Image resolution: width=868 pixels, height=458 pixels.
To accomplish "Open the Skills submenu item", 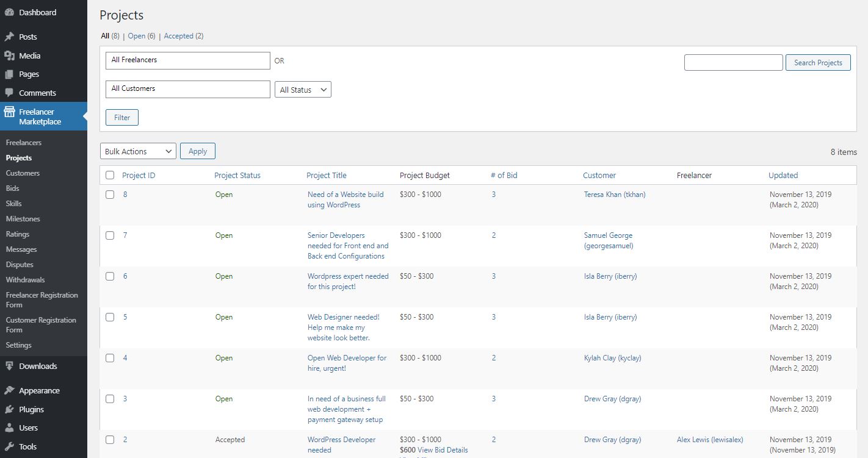I will tap(13, 204).
